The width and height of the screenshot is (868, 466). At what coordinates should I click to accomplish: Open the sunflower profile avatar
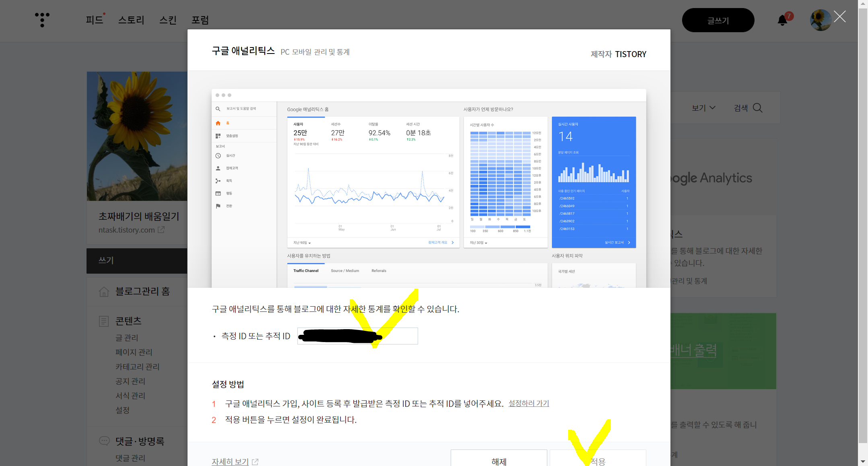821,20
